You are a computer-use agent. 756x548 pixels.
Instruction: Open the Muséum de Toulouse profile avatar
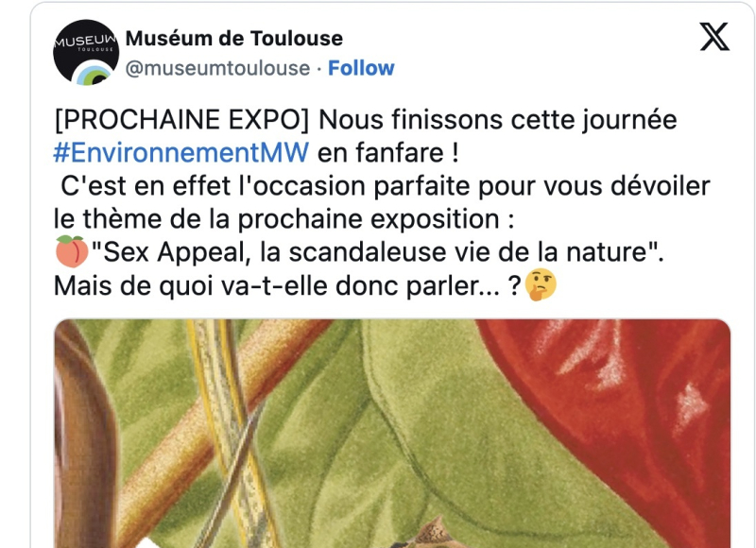tap(85, 54)
